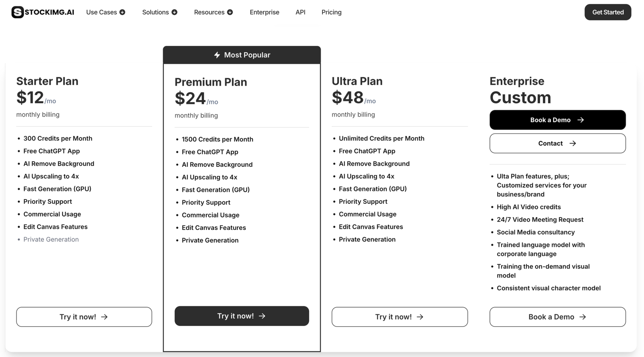Open the Enterprise nav item
This screenshot has height=357, width=644.
(x=264, y=12)
